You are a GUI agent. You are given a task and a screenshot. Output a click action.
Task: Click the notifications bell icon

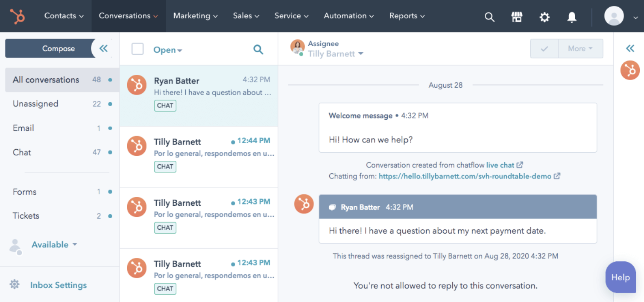[x=571, y=17]
